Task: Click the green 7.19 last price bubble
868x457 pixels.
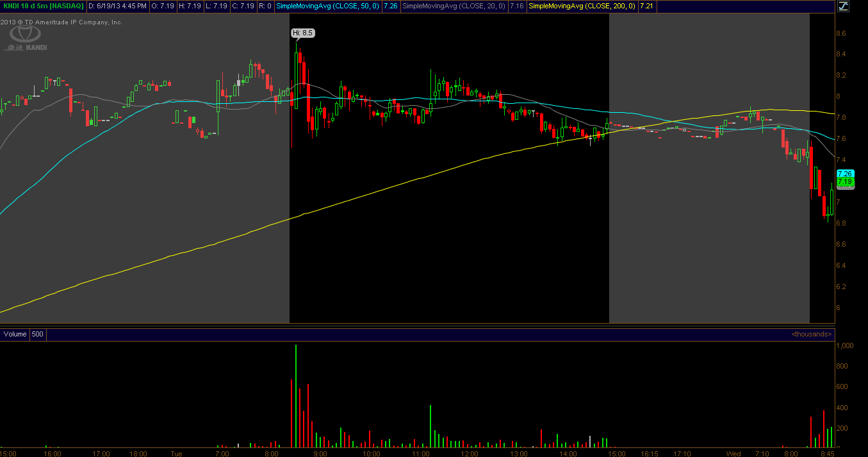Action: [845, 181]
